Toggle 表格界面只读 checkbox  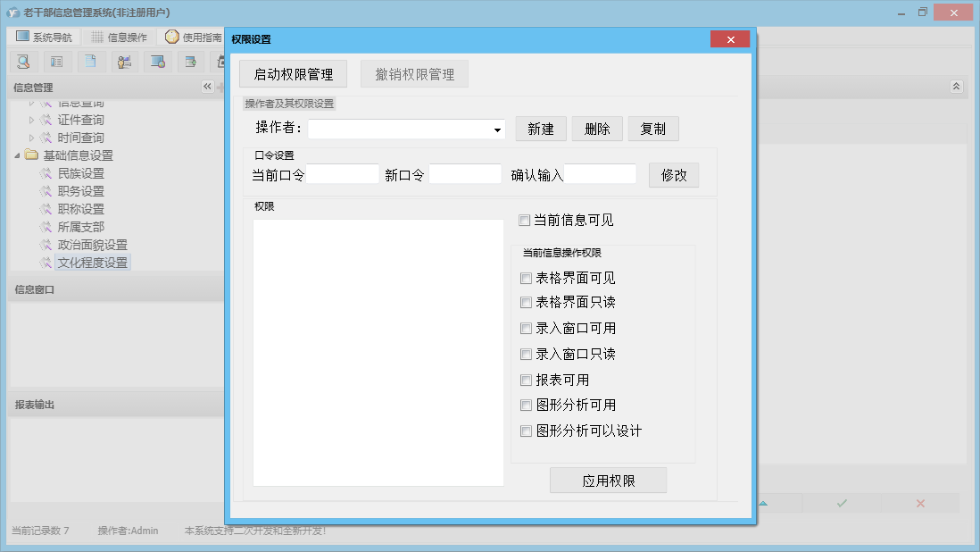527,303
